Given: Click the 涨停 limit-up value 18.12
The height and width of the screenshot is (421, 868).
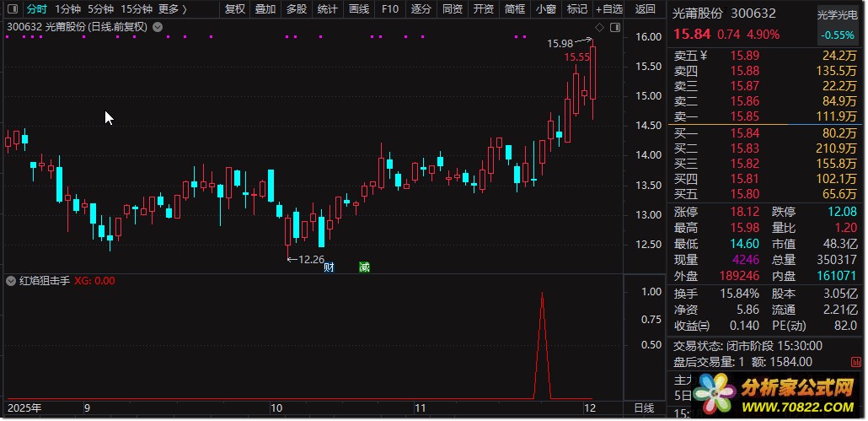Looking at the screenshot, I should tap(745, 212).
